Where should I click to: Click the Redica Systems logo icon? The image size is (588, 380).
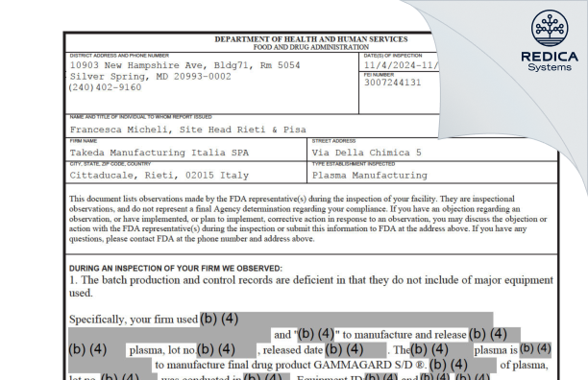(x=550, y=29)
